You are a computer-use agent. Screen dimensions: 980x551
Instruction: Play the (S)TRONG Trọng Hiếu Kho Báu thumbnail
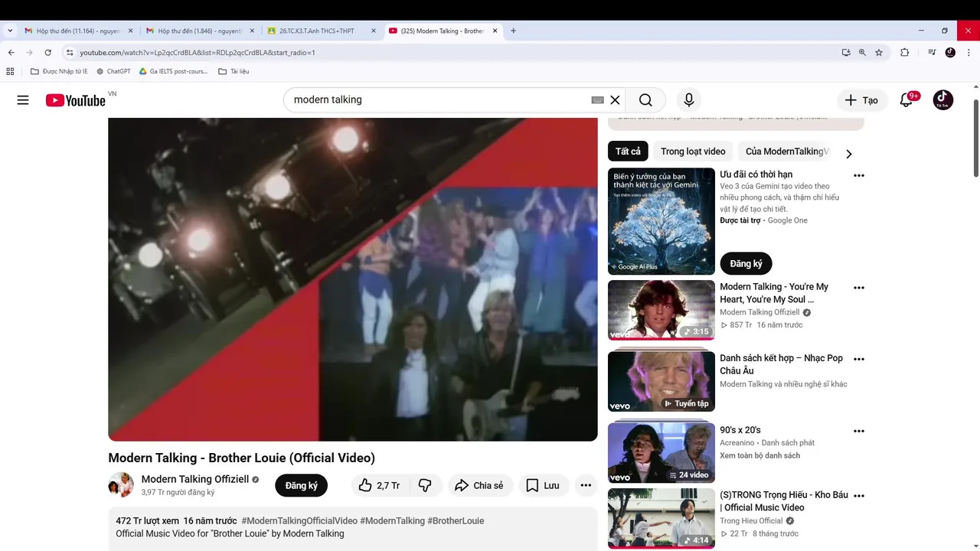661,518
